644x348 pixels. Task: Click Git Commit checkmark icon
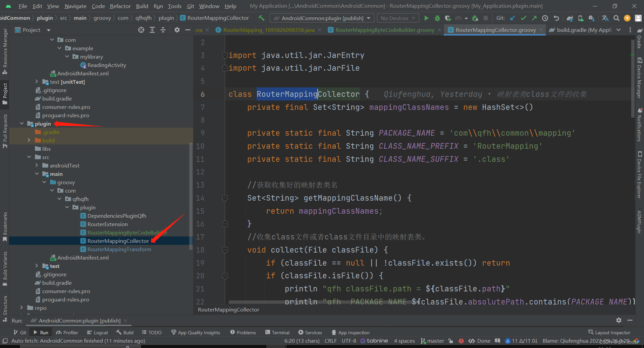click(523, 18)
